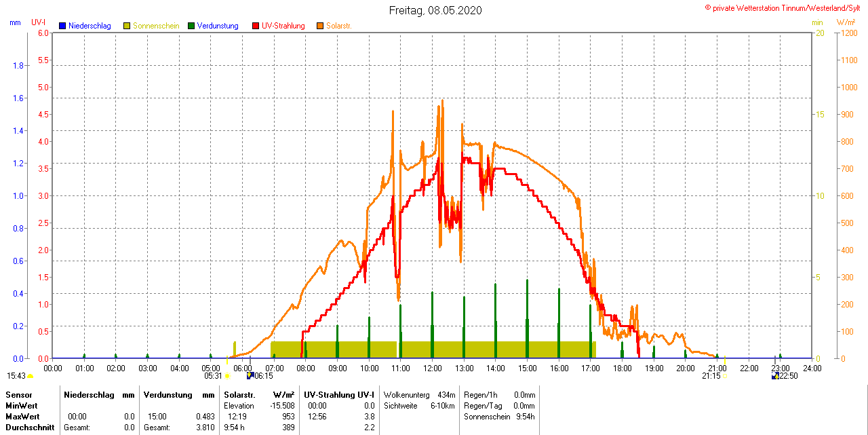Click the yellow Sonnenschein legend square
Viewport: 868px width, 435px height.
tap(127, 26)
